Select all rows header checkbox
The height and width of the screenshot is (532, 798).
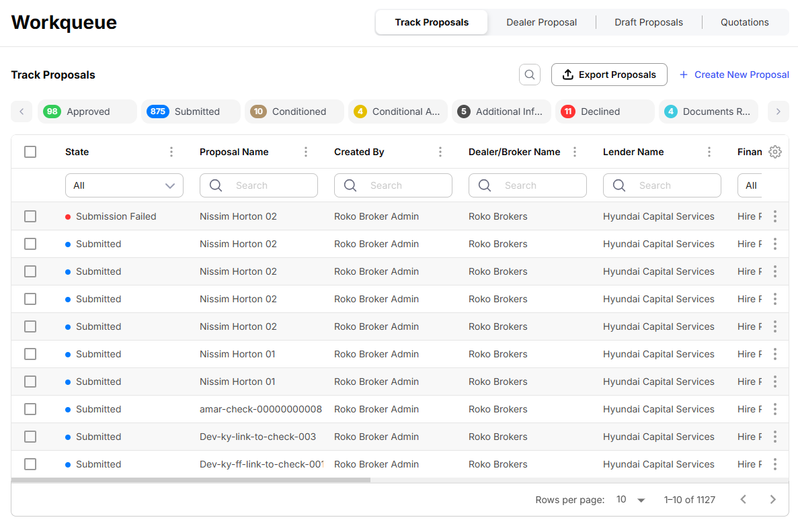30,152
